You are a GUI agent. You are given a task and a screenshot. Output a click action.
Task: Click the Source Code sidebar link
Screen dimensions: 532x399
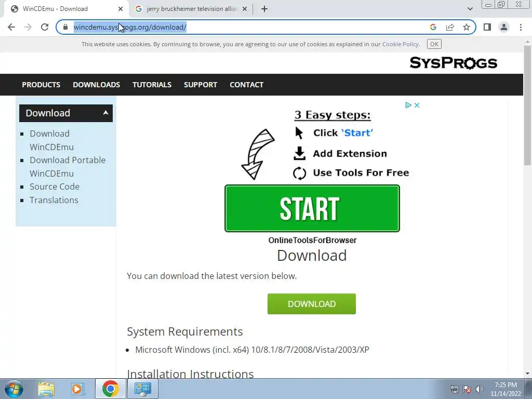pyautogui.click(x=54, y=187)
